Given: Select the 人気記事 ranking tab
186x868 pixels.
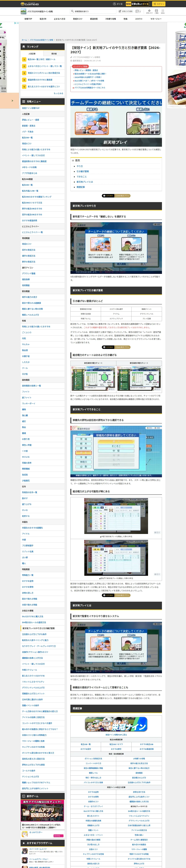Looking at the screenshot, I should pos(32,54).
